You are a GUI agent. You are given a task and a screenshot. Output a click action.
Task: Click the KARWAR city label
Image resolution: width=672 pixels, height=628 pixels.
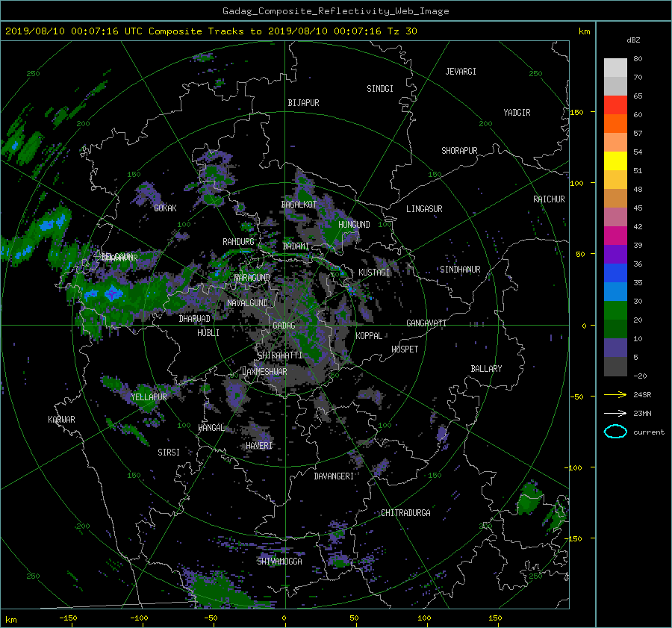click(x=61, y=420)
